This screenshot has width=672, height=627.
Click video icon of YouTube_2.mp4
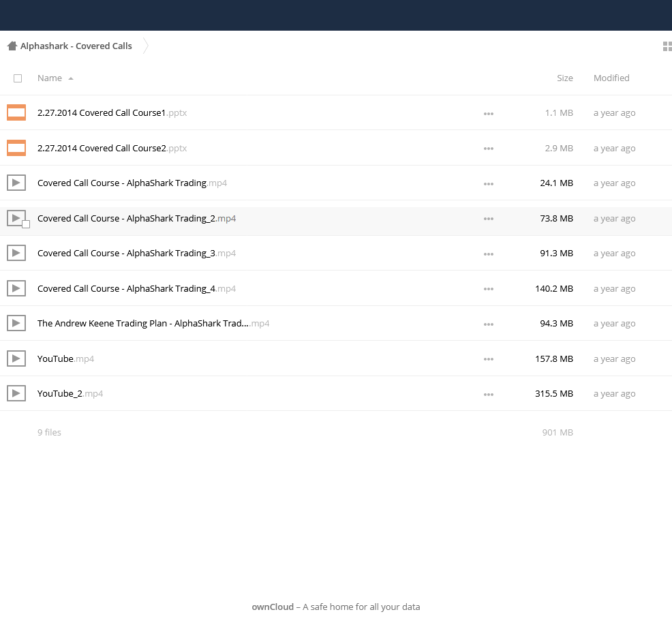click(x=16, y=393)
